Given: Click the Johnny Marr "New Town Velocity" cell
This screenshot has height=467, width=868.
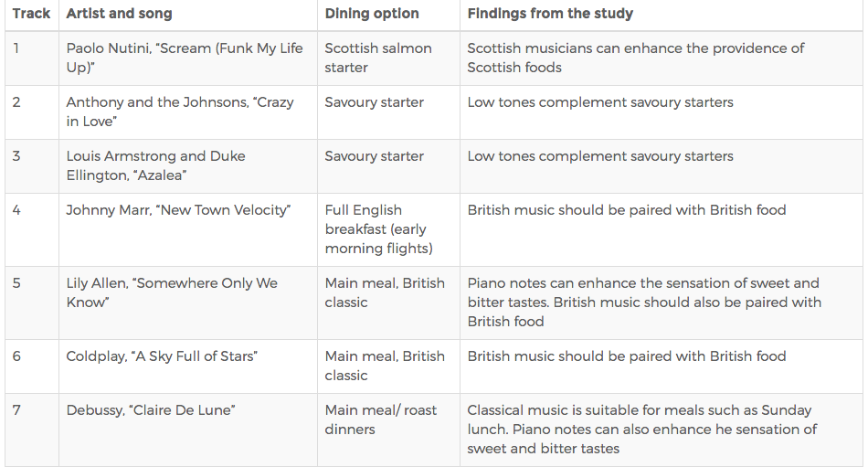Looking at the screenshot, I should pyautogui.click(x=178, y=210).
